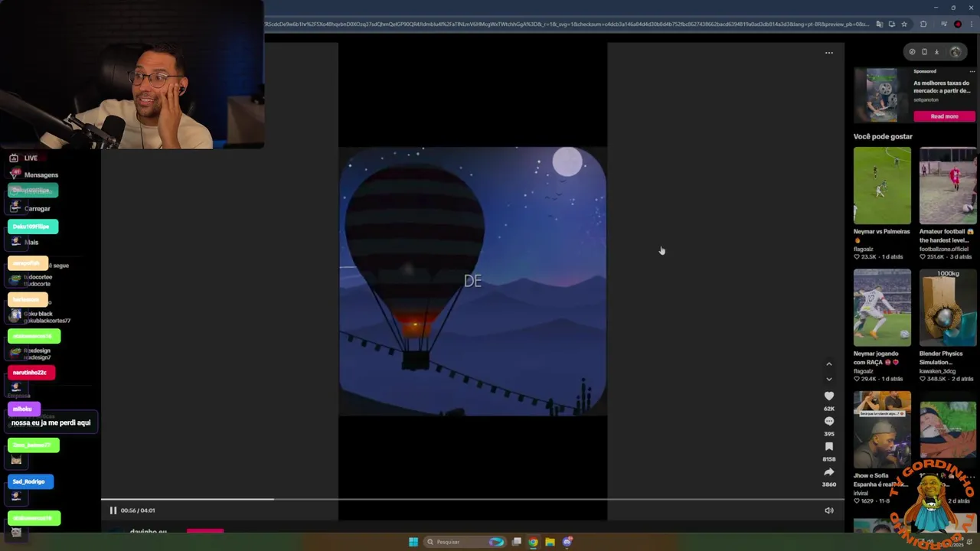The height and width of the screenshot is (551, 980).
Task: Click the compass explore icon in top pill
Action: [912, 52]
